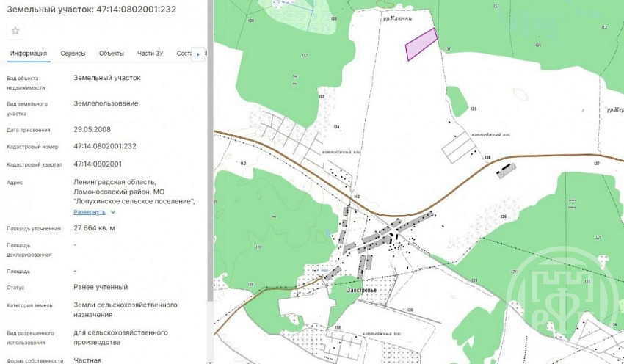Switch to the Сервисы tab

pos(73,54)
